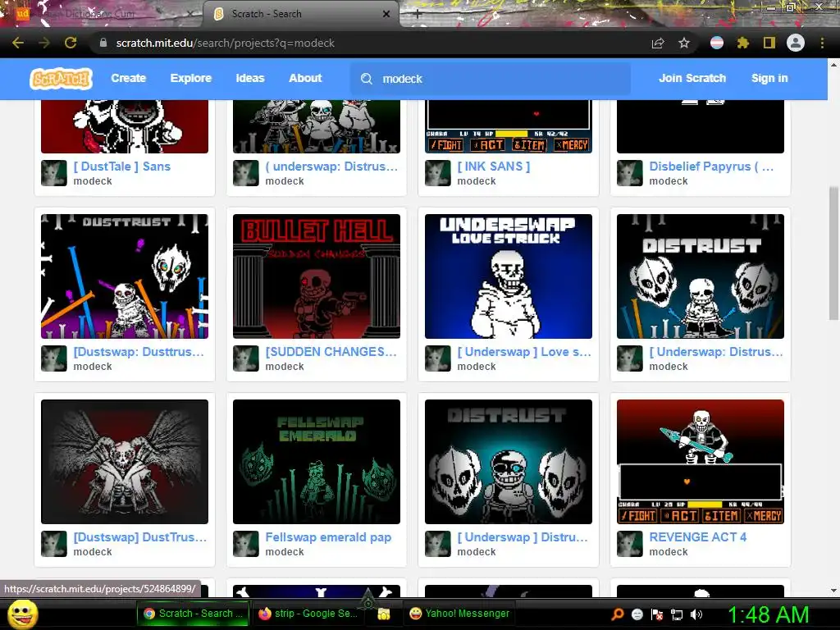
Task: Open the FELLSWAP EMERALD thumbnail
Action: coord(317,462)
